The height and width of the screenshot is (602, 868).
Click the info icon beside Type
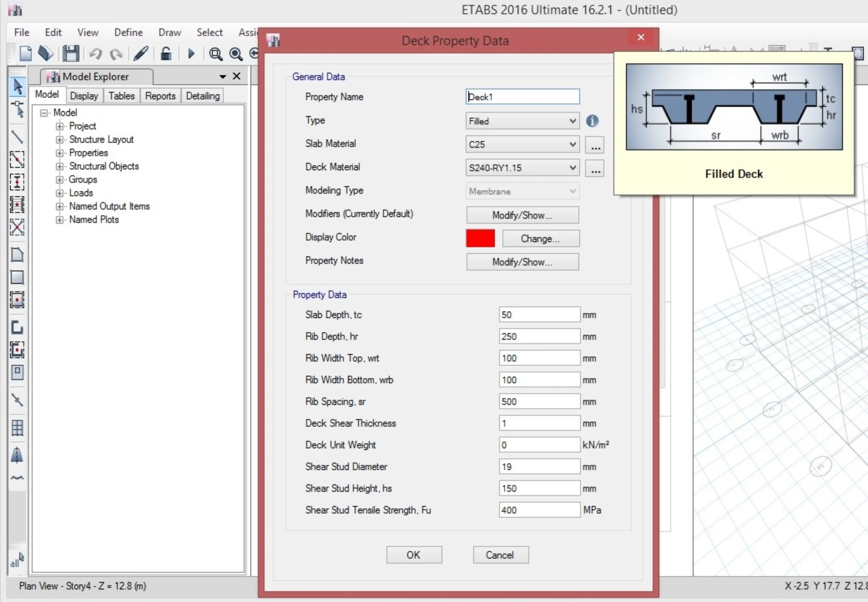[592, 121]
